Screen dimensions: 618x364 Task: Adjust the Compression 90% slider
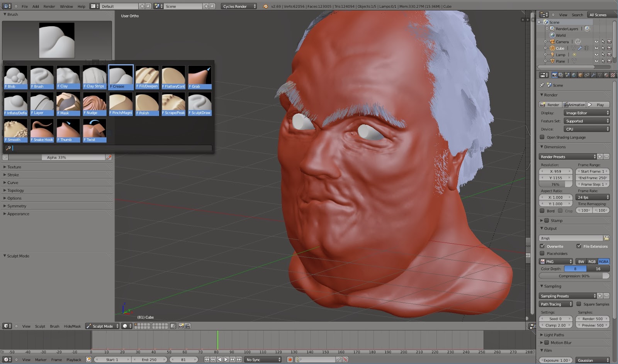pyautogui.click(x=574, y=276)
